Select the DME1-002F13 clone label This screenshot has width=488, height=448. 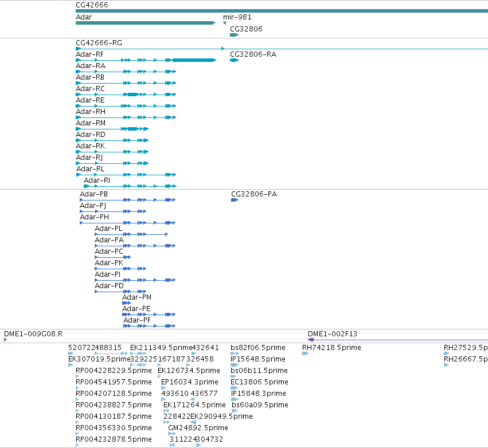(333, 334)
